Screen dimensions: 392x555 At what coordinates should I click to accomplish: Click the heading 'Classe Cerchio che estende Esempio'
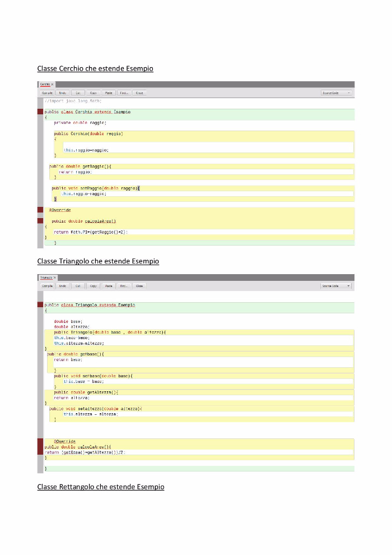tap(95, 68)
